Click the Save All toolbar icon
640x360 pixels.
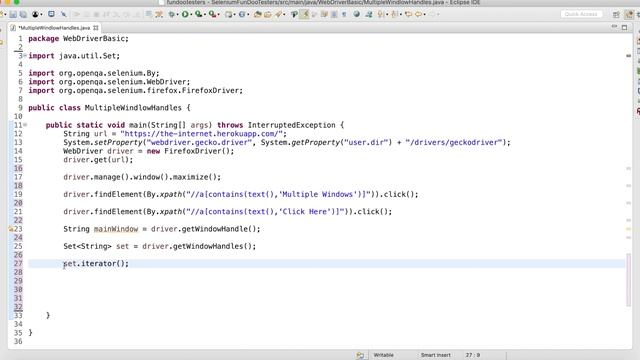click(23, 14)
